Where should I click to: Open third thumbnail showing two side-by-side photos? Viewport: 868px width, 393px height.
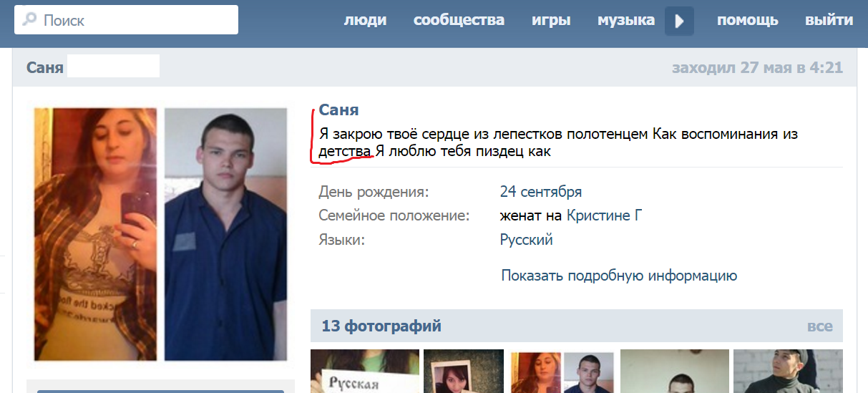pyautogui.click(x=562, y=371)
